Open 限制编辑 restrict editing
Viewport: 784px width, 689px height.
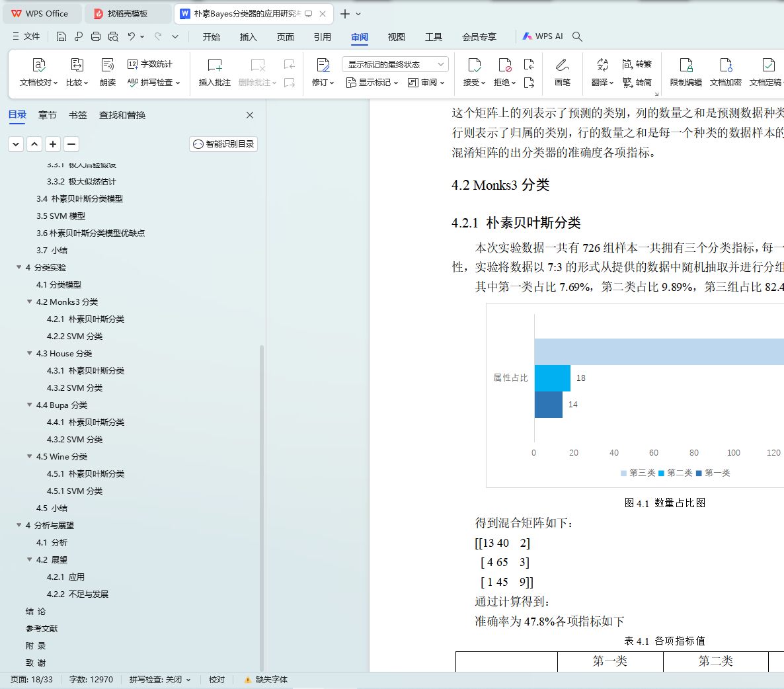click(686, 72)
